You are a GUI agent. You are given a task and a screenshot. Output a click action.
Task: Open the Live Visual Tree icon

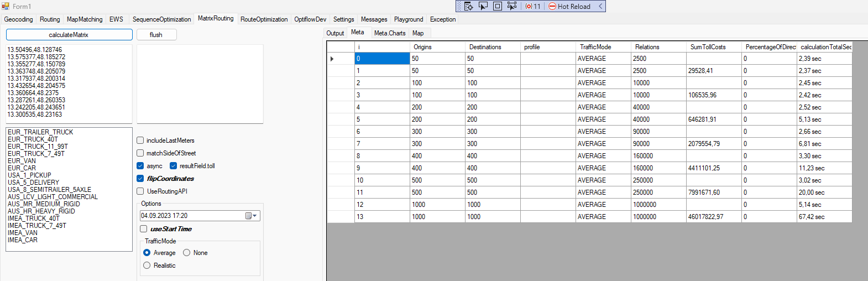[x=468, y=6]
